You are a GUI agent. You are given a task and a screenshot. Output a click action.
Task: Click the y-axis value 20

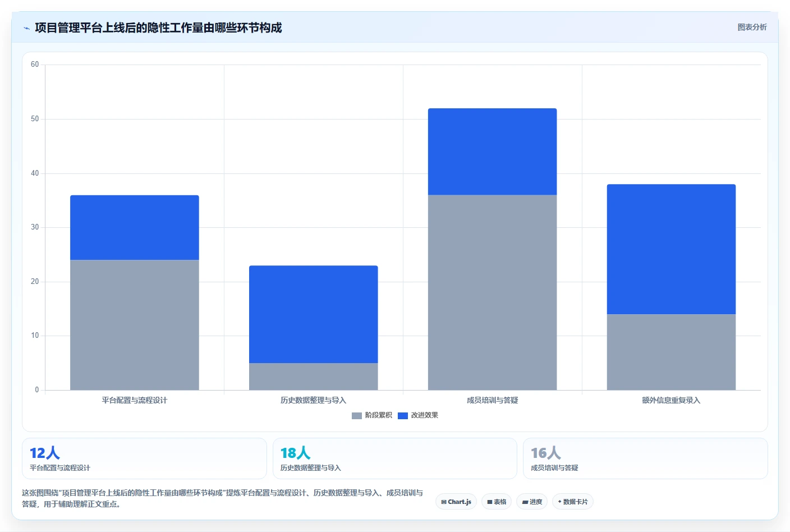[35, 282]
